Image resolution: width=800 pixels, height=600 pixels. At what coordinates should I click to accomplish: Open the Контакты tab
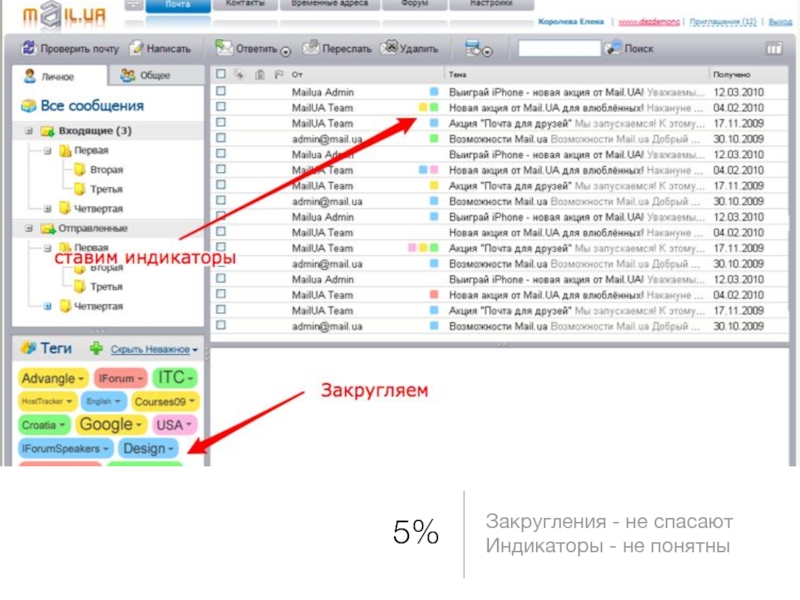pos(245,4)
